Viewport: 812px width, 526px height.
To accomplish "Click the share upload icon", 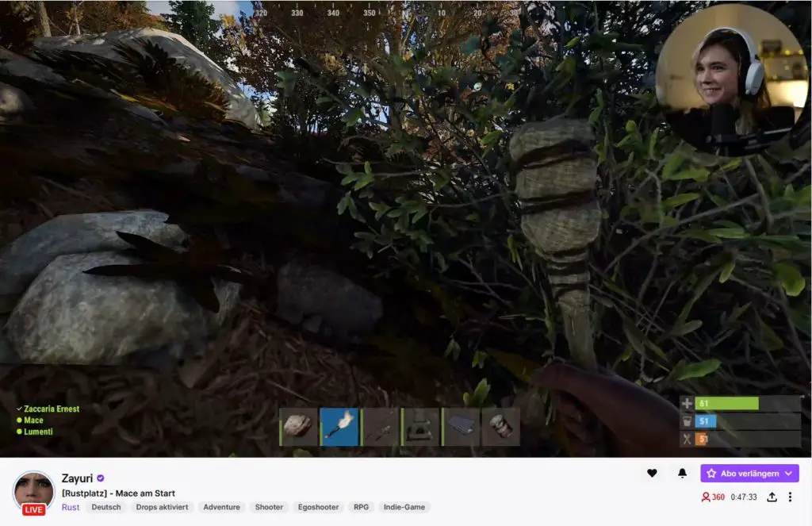I will tap(772, 497).
